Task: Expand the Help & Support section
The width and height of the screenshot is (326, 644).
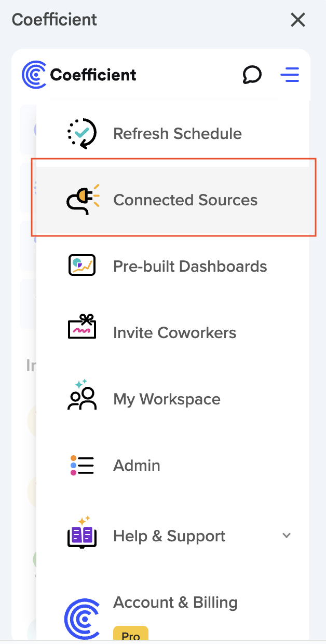Action: click(286, 536)
